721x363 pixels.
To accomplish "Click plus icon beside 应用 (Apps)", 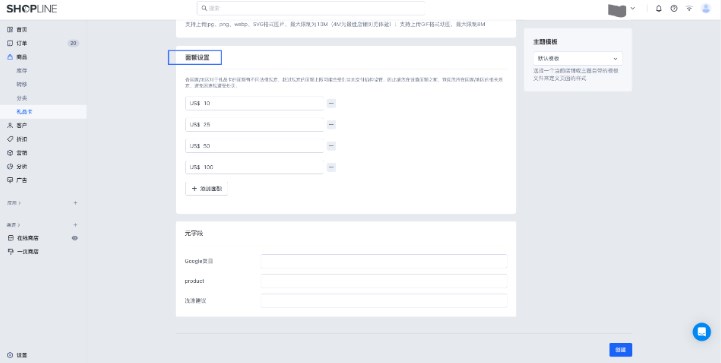I will tap(75, 203).
